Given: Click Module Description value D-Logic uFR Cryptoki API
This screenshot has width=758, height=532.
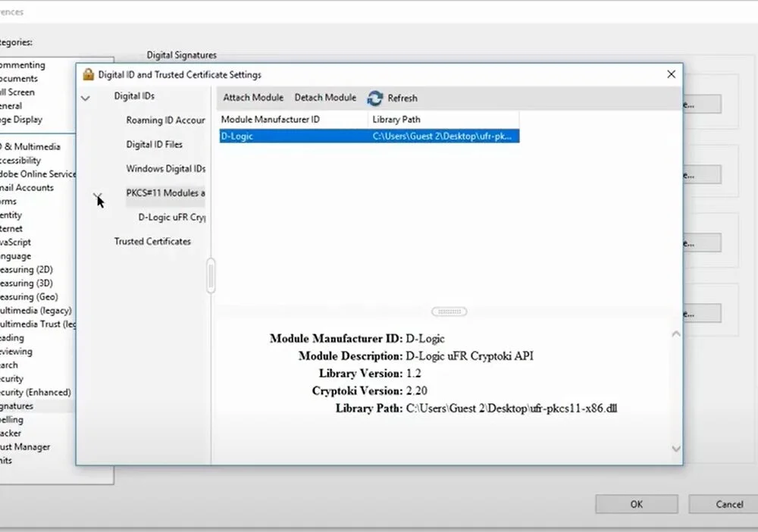Looking at the screenshot, I should (x=469, y=356).
